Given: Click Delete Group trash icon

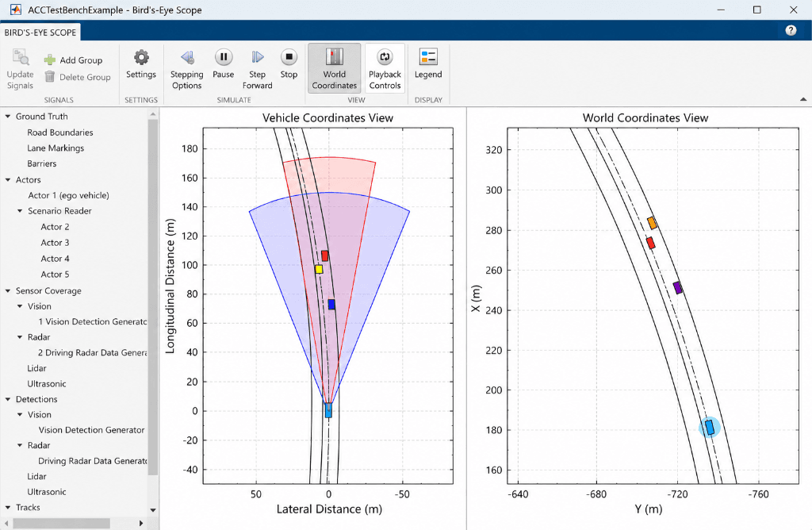Looking at the screenshot, I should [x=50, y=77].
